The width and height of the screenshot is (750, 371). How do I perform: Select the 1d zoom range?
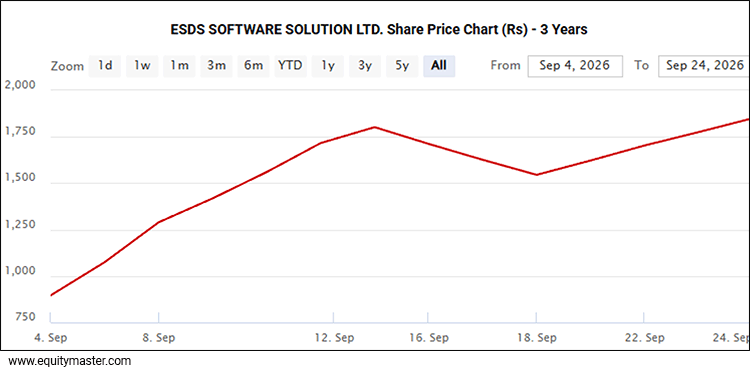(x=105, y=66)
